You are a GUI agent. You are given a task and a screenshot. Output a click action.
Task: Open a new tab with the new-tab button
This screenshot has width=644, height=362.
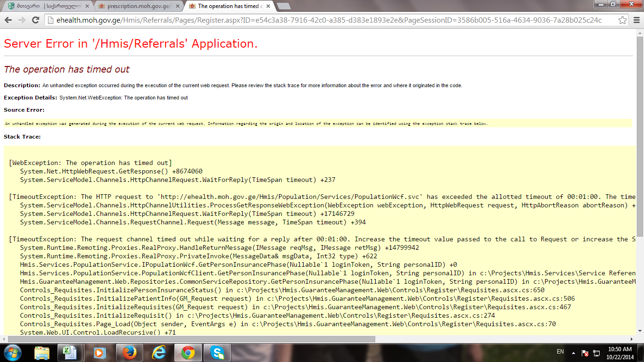pos(283,6)
